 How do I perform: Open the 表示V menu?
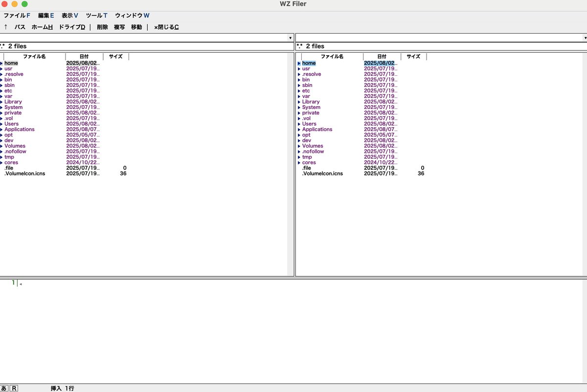(70, 16)
